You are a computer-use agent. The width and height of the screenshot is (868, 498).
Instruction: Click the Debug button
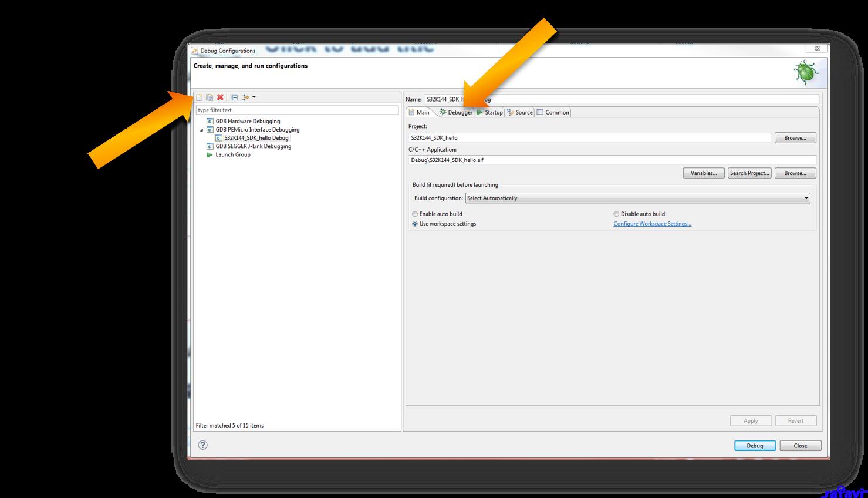[x=755, y=446]
